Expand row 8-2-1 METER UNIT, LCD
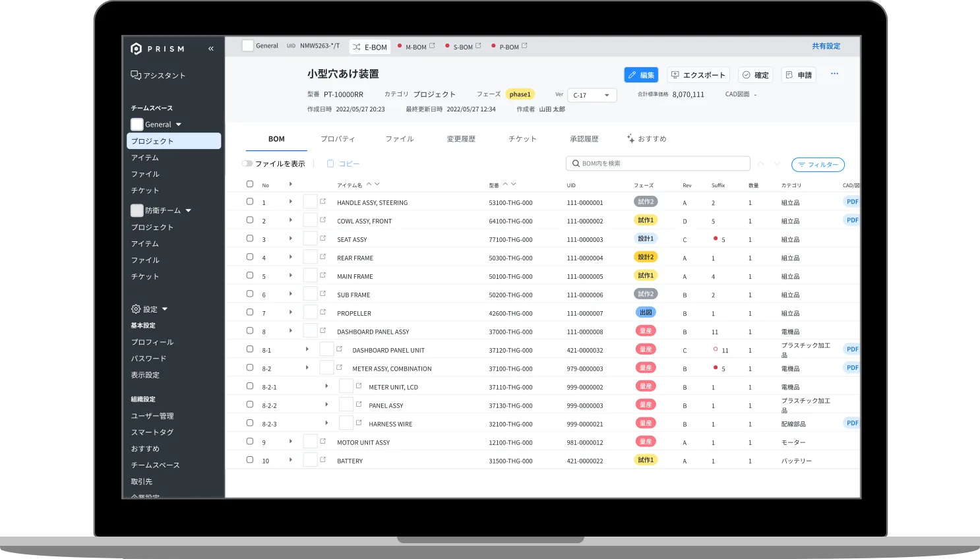The image size is (980, 559). [326, 386]
